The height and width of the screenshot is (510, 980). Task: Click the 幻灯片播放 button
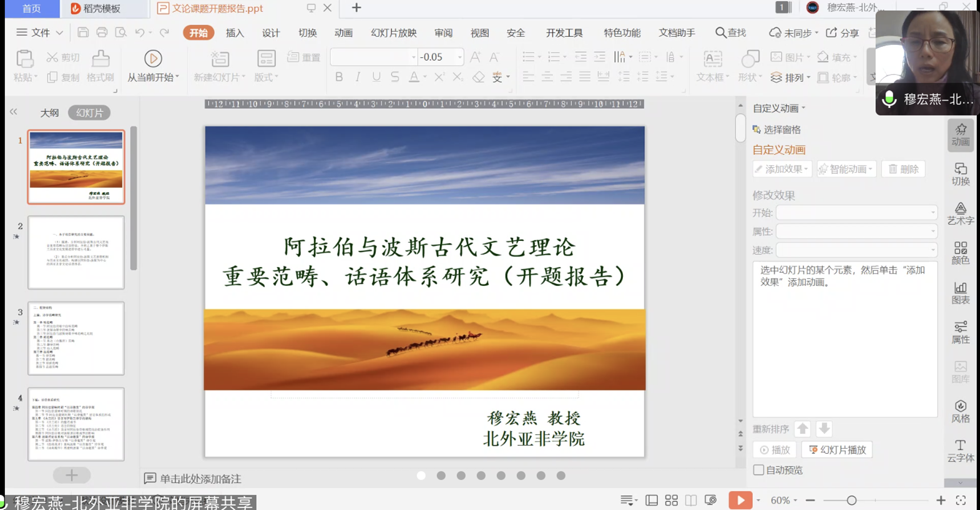tap(837, 449)
